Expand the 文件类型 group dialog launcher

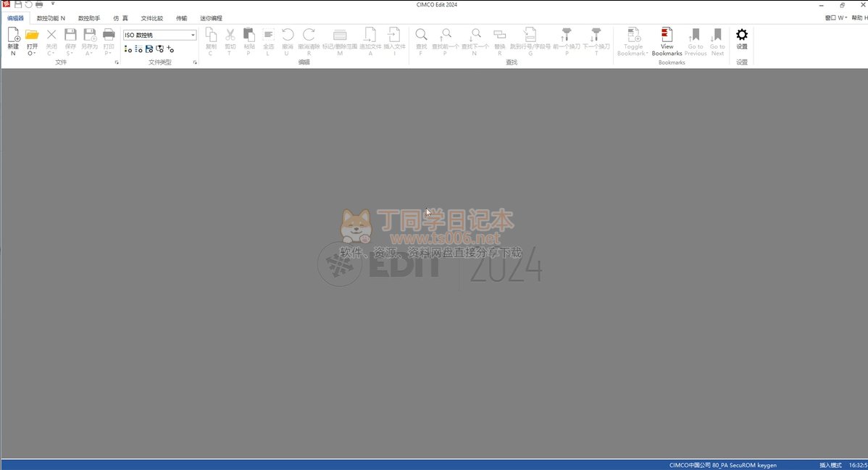(x=195, y=62)
